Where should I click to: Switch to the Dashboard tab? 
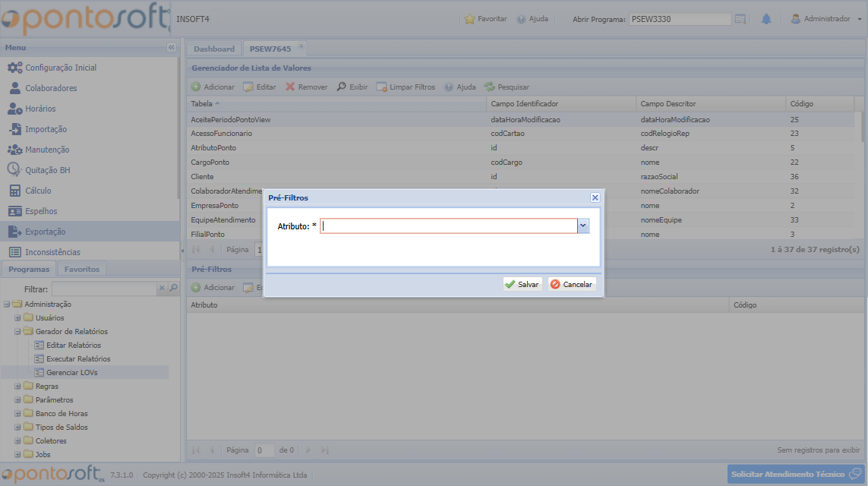point(214,49)
